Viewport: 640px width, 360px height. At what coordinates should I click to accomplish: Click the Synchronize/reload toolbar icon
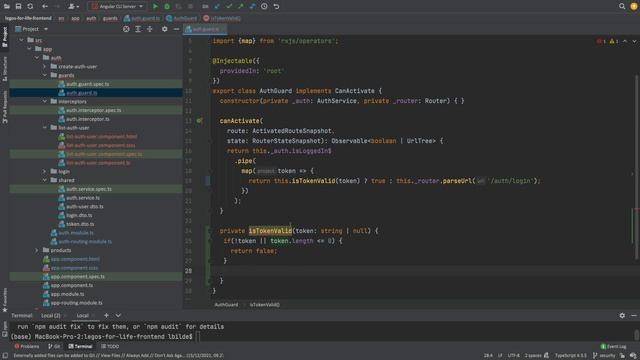(x=30, y=7)
